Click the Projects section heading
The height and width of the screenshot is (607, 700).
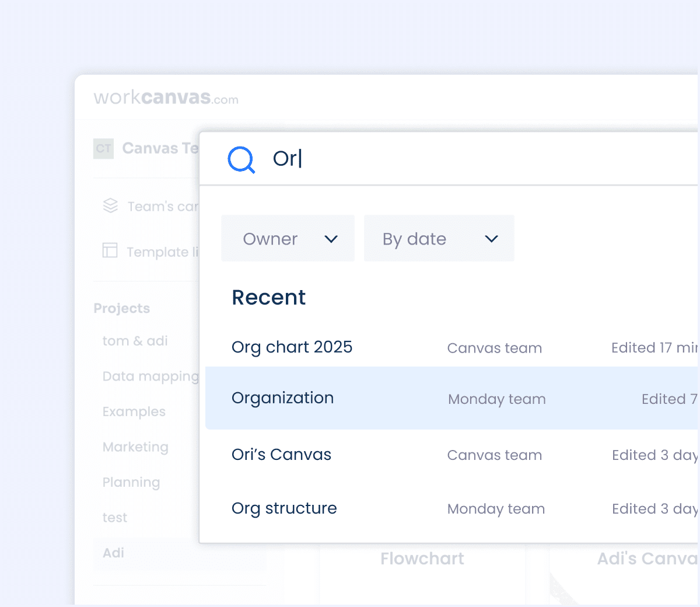[x=122, y=308]
